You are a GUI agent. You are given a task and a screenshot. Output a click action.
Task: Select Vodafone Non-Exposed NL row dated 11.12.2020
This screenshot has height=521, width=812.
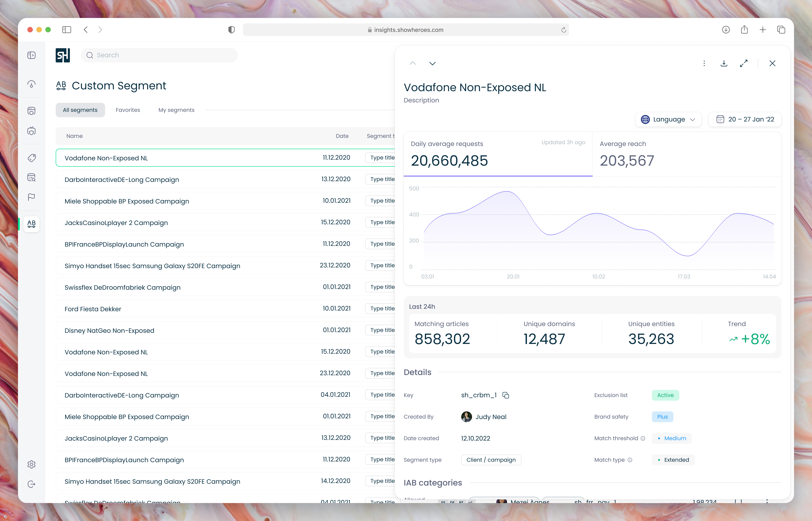(x=225, y=158)
